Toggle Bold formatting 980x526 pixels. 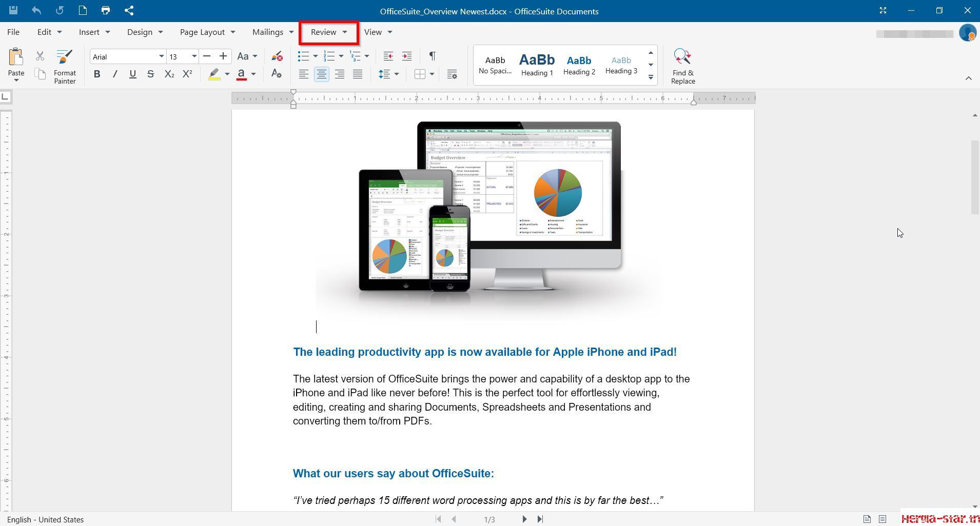click(x=96, y=74)
